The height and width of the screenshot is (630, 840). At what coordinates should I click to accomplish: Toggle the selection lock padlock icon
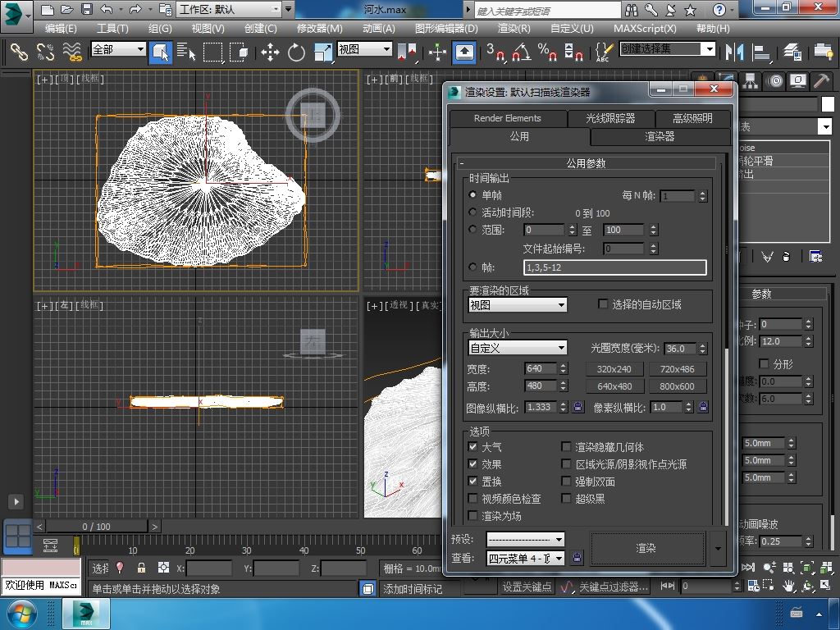coord(141,568)
